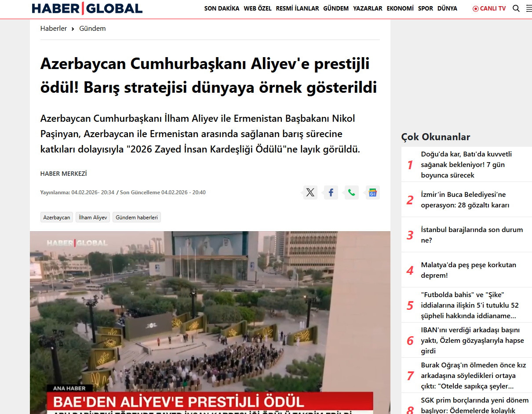Open the hamburger menu icon
532x414 pixels.
(x=528, y=8)
